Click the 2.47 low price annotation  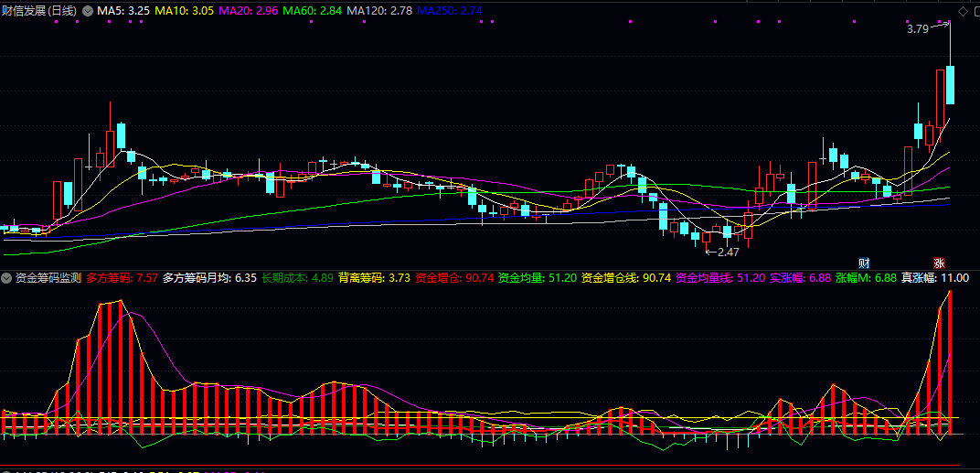pos(726,252)
